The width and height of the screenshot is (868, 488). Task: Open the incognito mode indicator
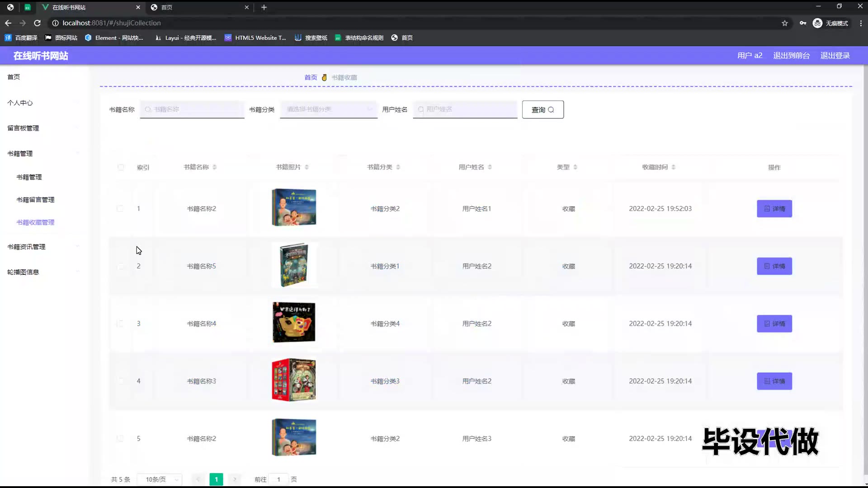pyautogui.click(x=830, y=23)
